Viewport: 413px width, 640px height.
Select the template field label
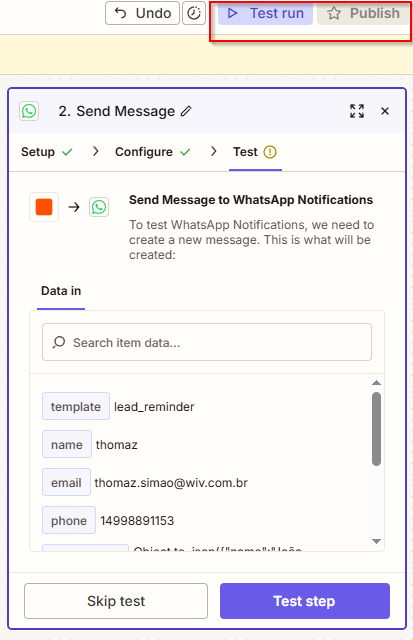click(76, 406)
